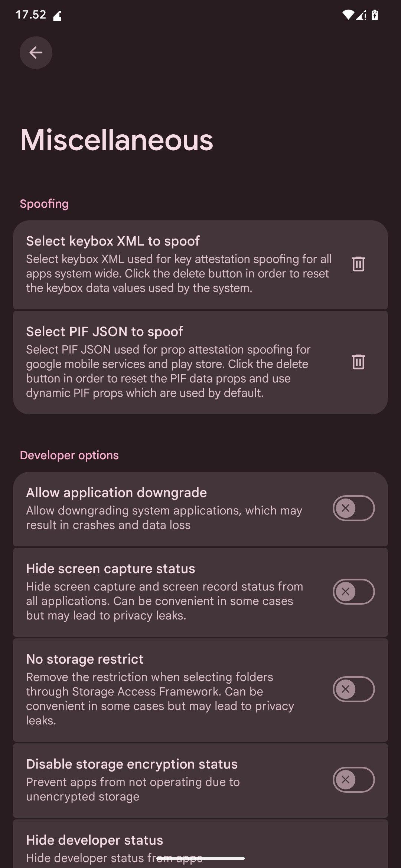Tap the Spoofing section header
Image resolution: width=401 pixels, height=868 pixels.
(x=44, y=204)
